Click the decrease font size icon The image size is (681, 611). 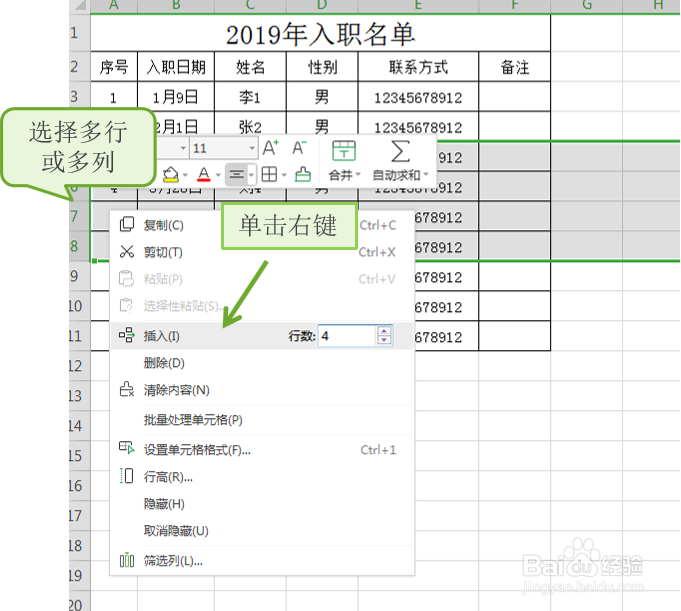[x=299, y=148]
